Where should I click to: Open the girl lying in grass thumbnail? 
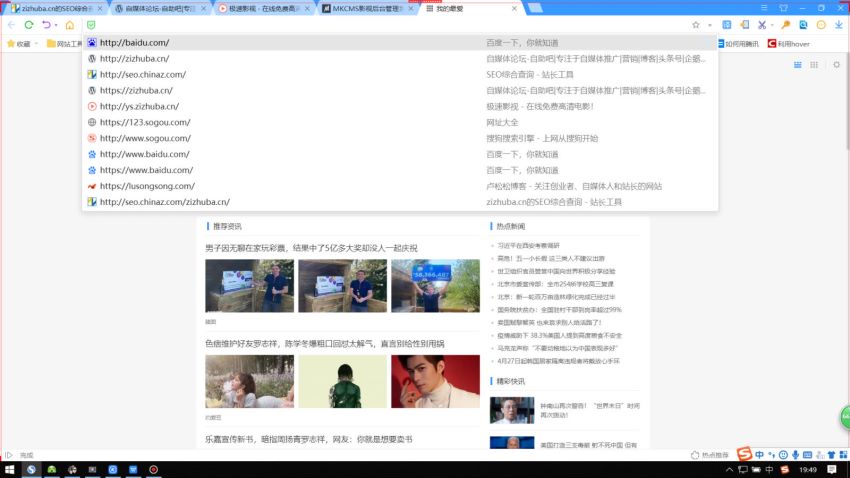[249, 382]
